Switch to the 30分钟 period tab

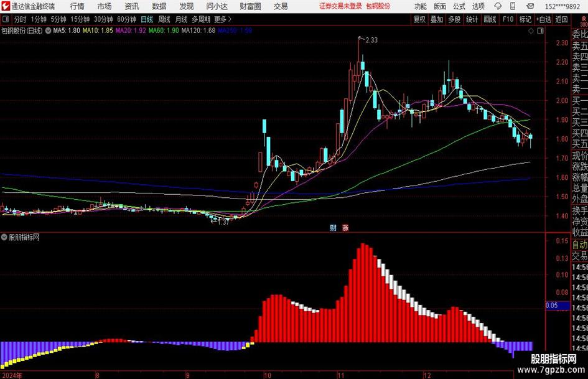click(x=103, y=19)
